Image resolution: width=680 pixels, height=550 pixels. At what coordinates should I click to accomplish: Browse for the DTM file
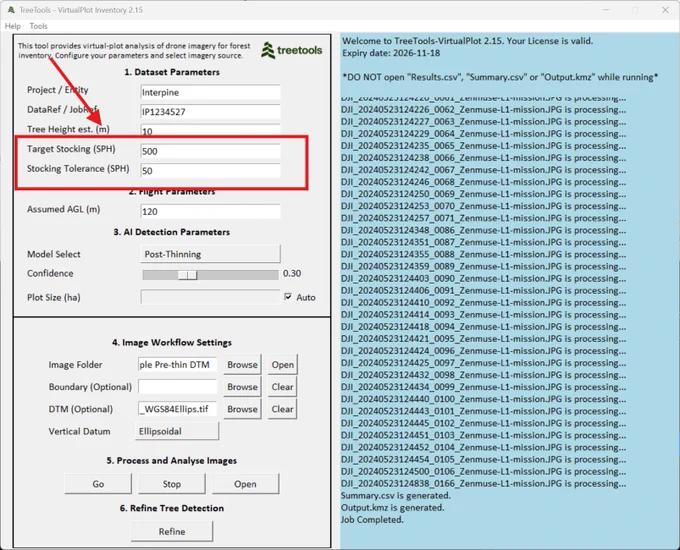point(242,409)
